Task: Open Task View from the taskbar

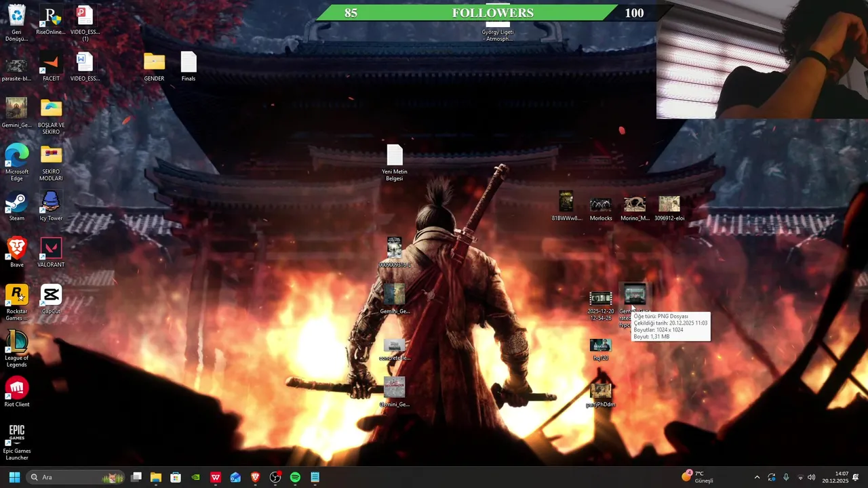Action: pos(136,477)
